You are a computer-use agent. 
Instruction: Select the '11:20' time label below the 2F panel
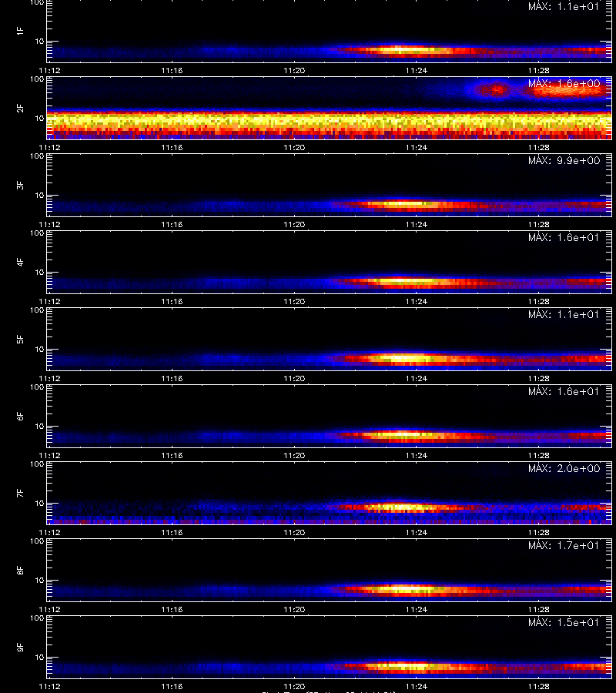294,147
